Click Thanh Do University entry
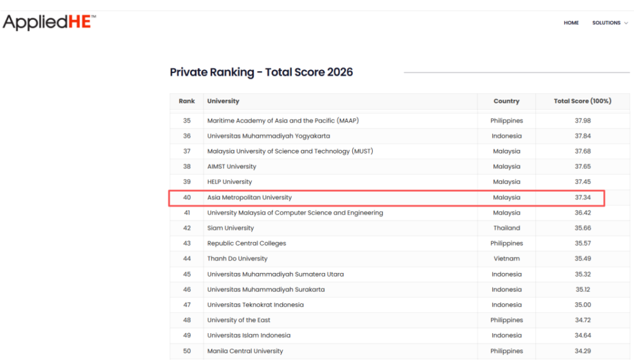 [237, 259]
